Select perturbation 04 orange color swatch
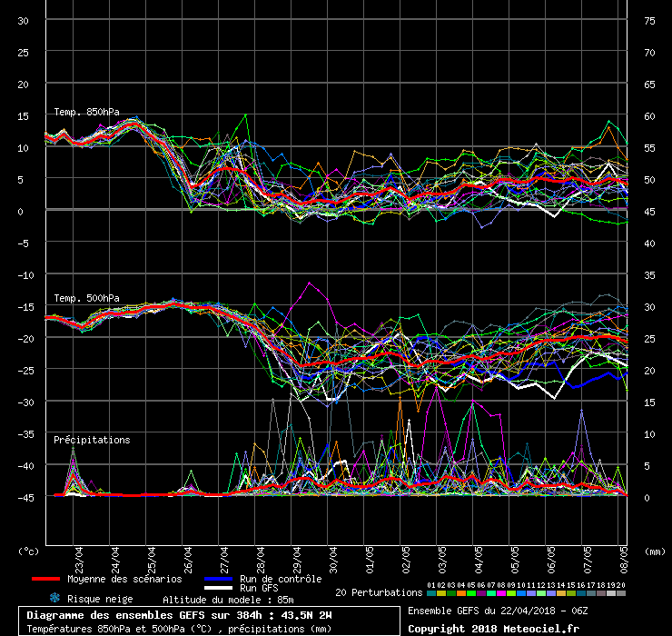Screen dimensions: 672x636 pyautogui.click(x=461, y=593)
